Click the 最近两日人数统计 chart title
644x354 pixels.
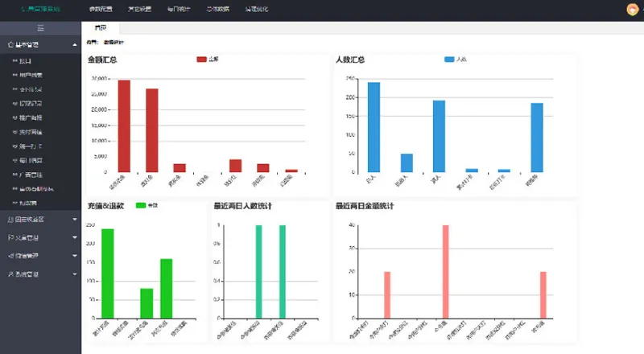pos(242,206)
